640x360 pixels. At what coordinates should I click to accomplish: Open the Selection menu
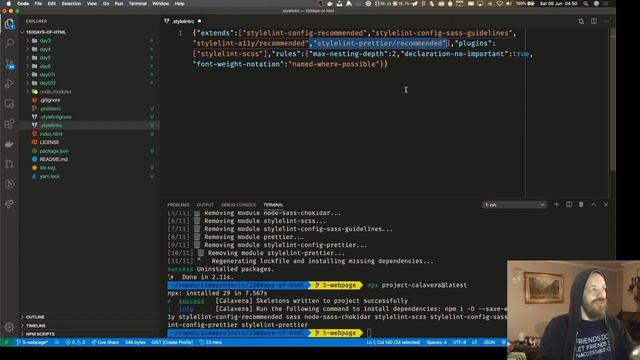pyautogui.click(x=71, y=4)
